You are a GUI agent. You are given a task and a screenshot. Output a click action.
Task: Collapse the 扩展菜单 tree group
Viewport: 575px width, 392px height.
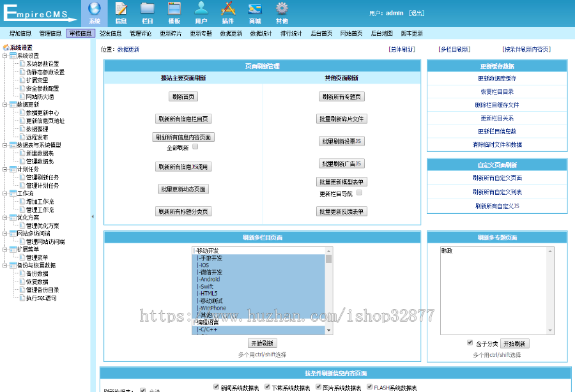(x=4, y=249)
